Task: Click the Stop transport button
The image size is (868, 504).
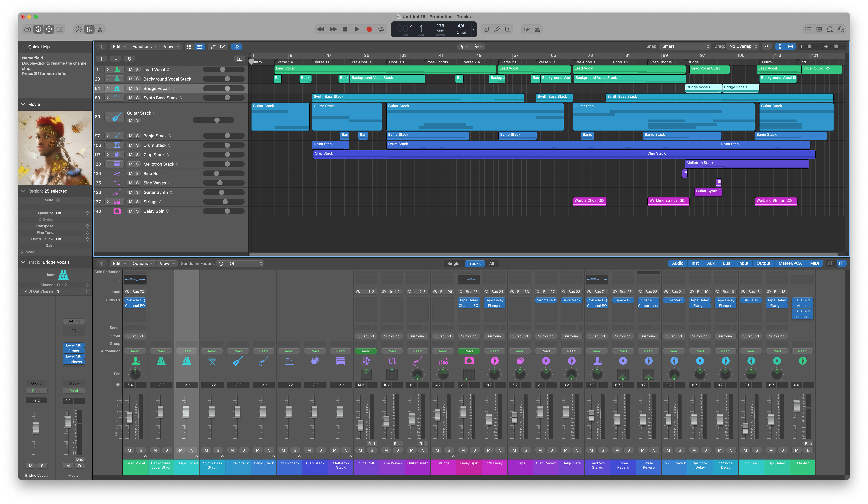Action: point(345,29)
